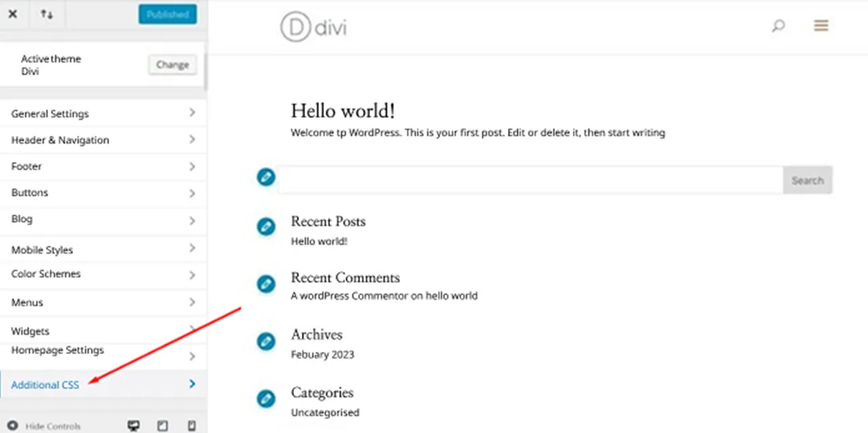Change the active theme
The width and height of the screenshot is (868, 433).
point(172,65)
